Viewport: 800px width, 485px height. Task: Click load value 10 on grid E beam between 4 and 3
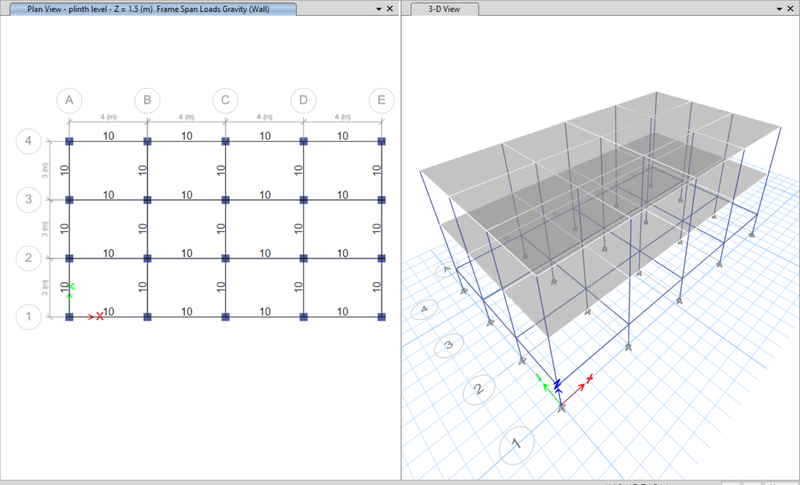pyautogui.click(x=377, y=170)
